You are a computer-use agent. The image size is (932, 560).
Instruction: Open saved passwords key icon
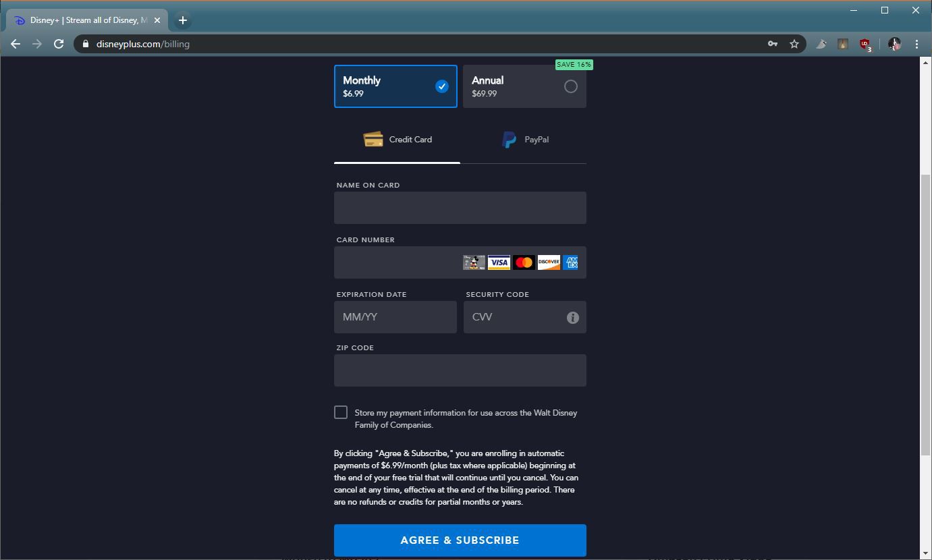(773, 44)
